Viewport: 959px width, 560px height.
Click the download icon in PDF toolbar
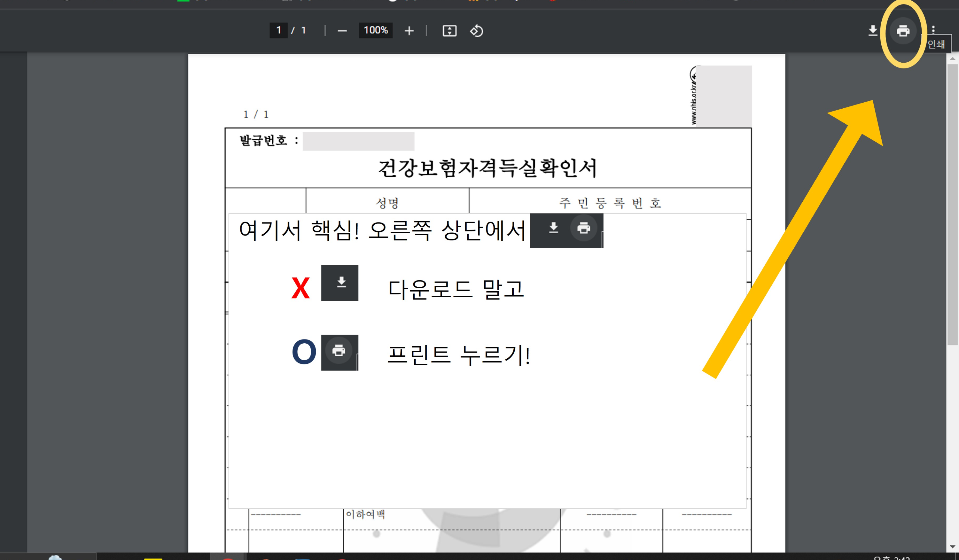click(x=873, y=30)
